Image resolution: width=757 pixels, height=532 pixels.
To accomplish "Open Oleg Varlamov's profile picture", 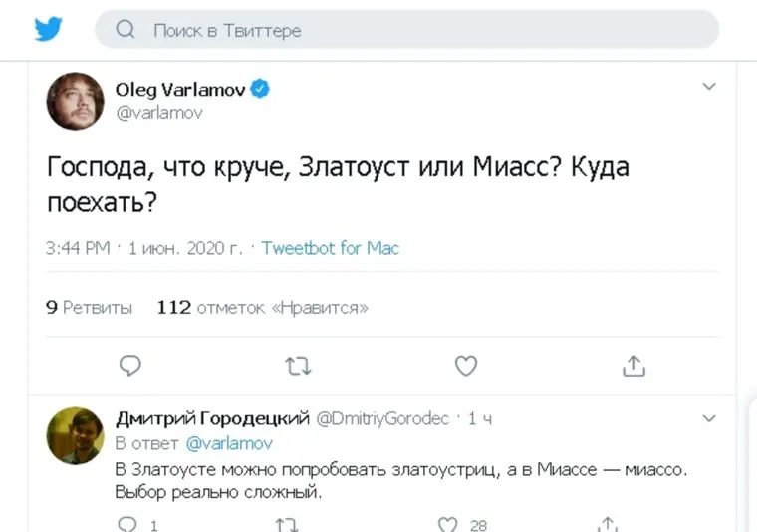I will click(x=75, y=101).
